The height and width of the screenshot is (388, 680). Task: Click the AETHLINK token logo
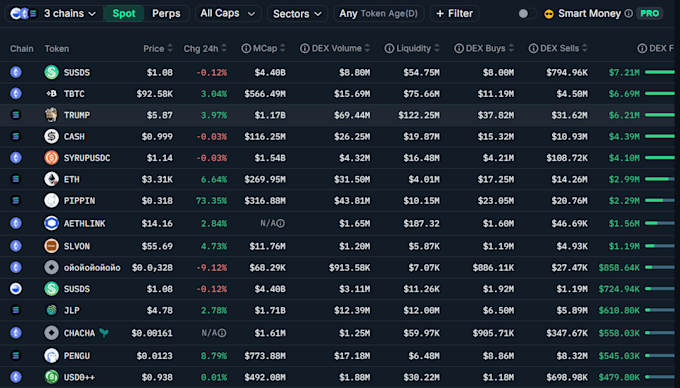tap(51, 223)
